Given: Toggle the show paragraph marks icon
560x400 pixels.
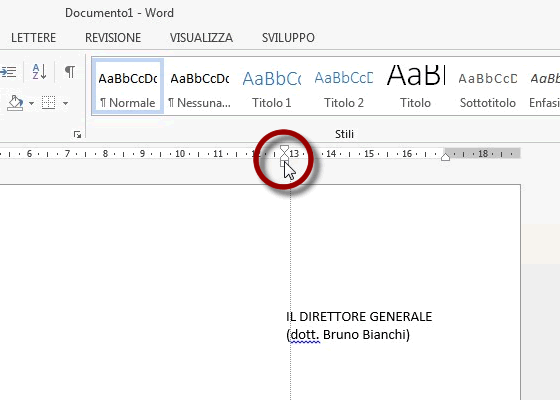Looking at the screenshot, I should [x=70, y=71].
